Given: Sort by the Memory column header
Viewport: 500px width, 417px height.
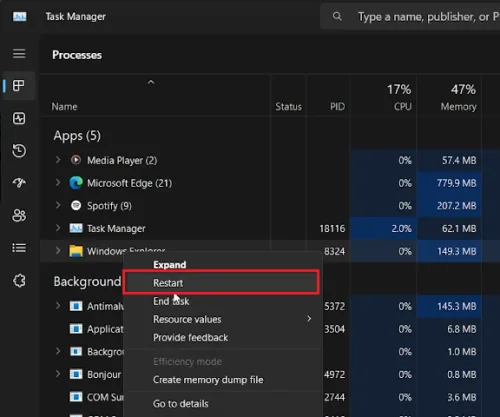Looking at the screenshot, I should [x=458, y=107].
